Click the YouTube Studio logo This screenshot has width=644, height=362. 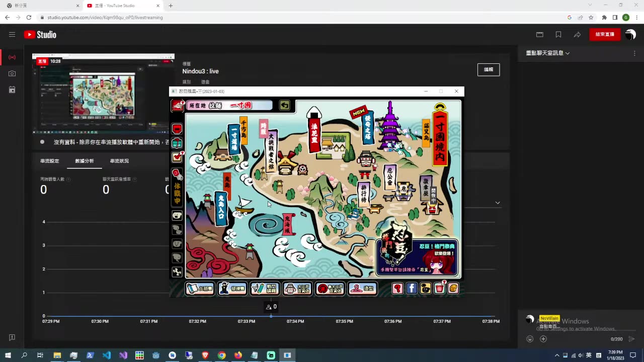click(40, 35)
